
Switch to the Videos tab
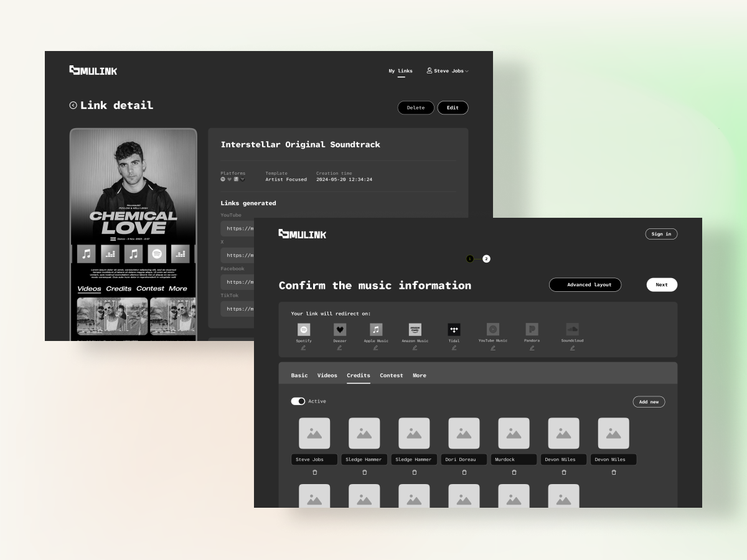327,375
